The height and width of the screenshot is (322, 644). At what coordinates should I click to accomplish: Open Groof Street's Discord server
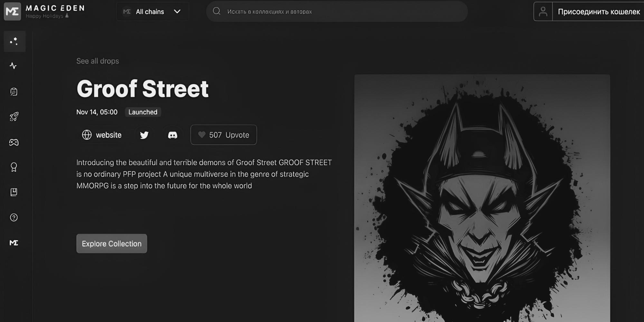coord(173,135)
